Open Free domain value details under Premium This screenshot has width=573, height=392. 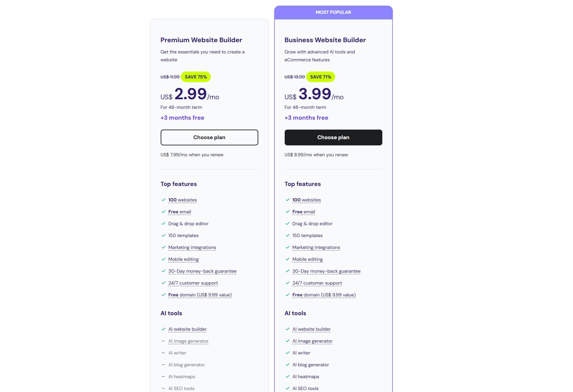click(x=200, y=295)
